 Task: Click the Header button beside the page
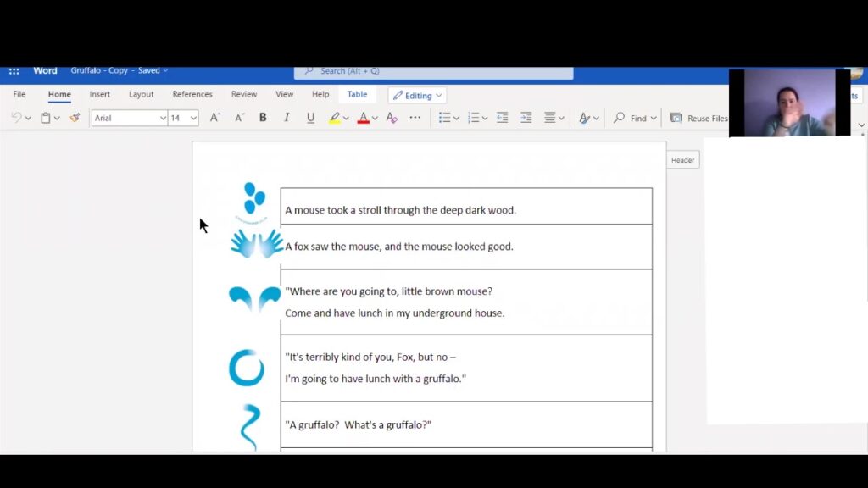coord(682,160)
